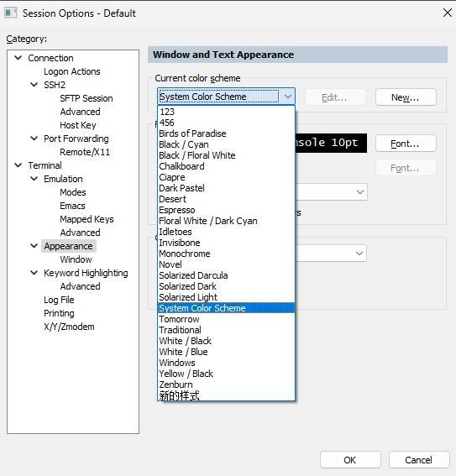The height and width of the screenshot is (476, 456).
Task: Pick Dark Pastel from the list
Action: point(226,188)
